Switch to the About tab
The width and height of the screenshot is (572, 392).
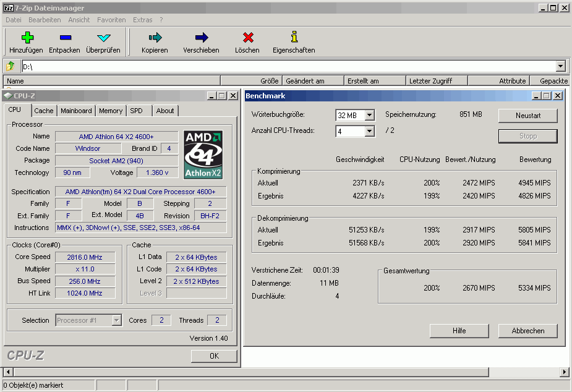pos(165,111)
